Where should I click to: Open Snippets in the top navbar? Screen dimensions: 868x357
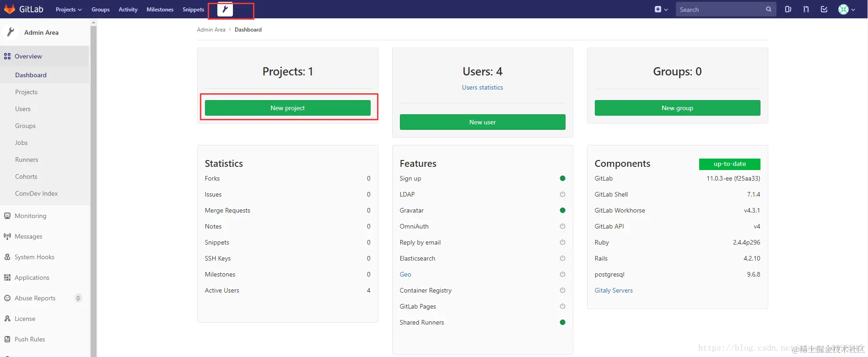point(193,9)
